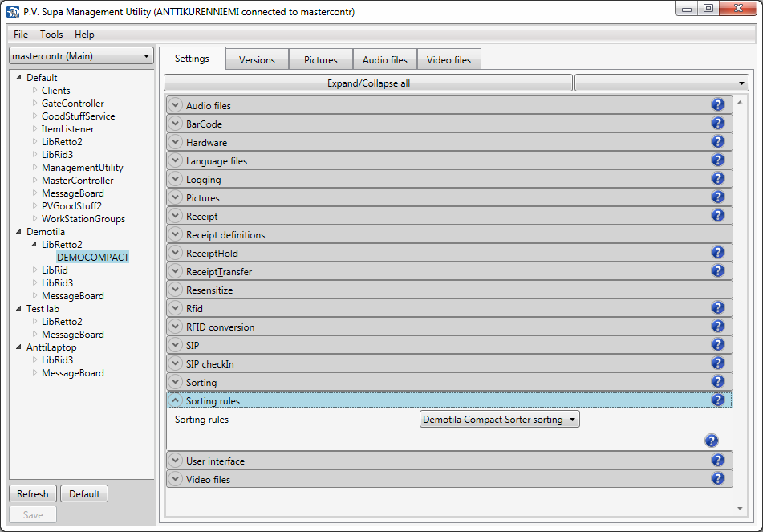The height and width of the screenshot is (532, 763).
Task: Open the File menu
Action: tap(20, 35)
